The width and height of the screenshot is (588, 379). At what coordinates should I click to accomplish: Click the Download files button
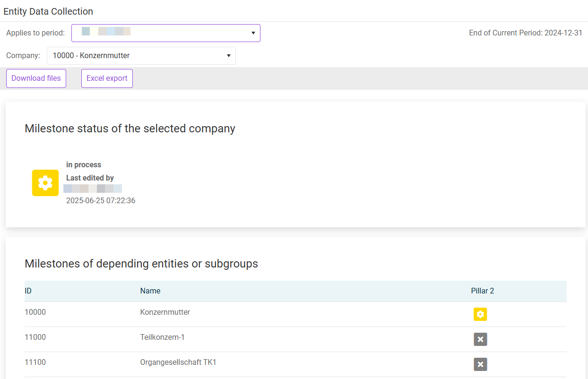click(x=36, y=78)
